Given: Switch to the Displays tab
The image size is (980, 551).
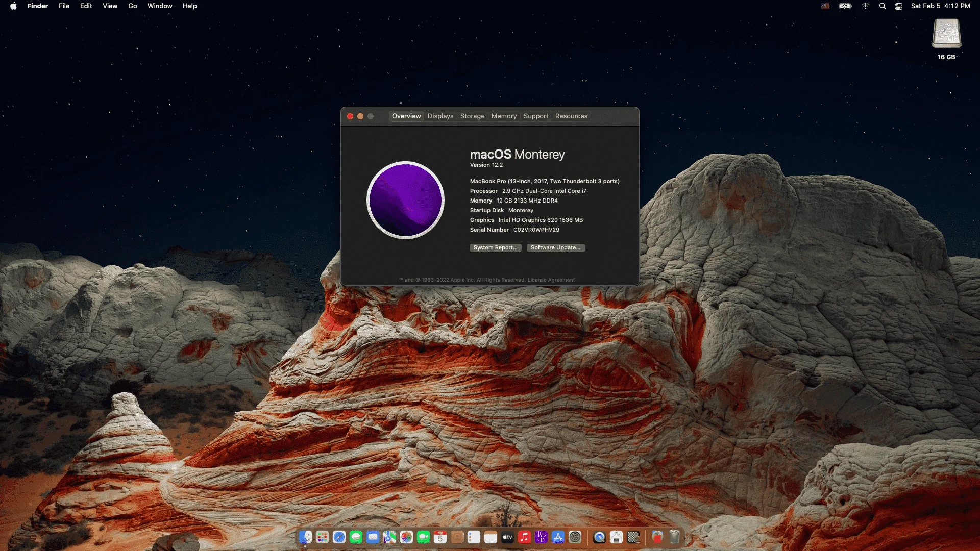Looking at the screenshot, I should coord(440,116).
